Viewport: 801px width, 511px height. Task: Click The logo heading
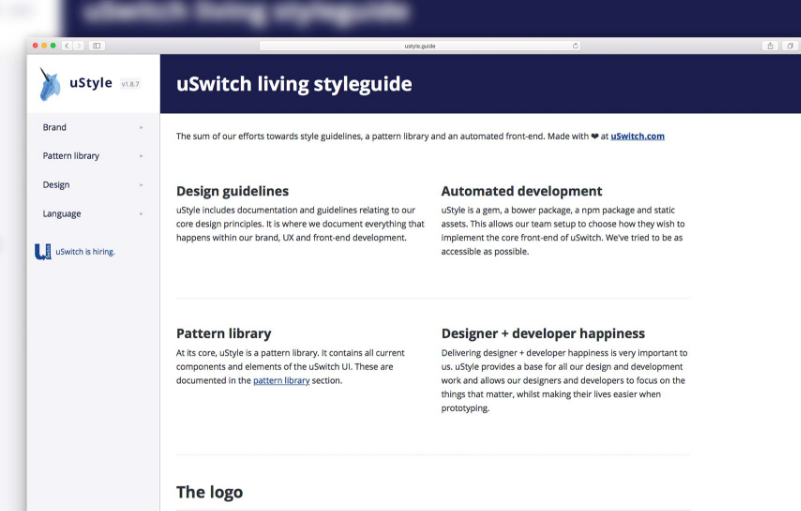click(x=209, y=492)
